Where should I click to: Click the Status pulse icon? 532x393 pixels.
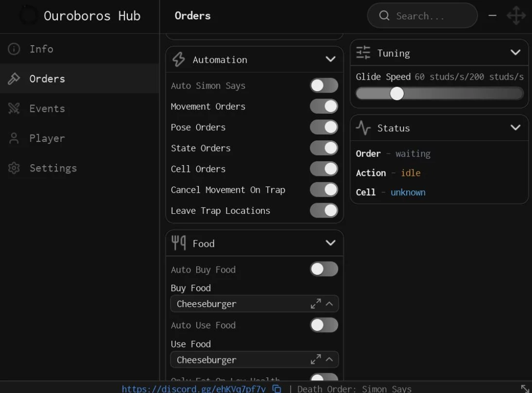click(x=363, y=128)
